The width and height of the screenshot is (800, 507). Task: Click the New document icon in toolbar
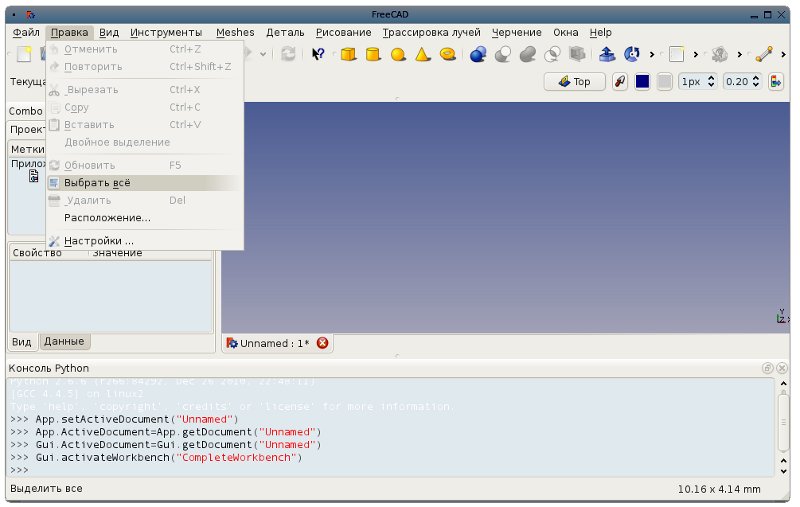click(24, 54)
